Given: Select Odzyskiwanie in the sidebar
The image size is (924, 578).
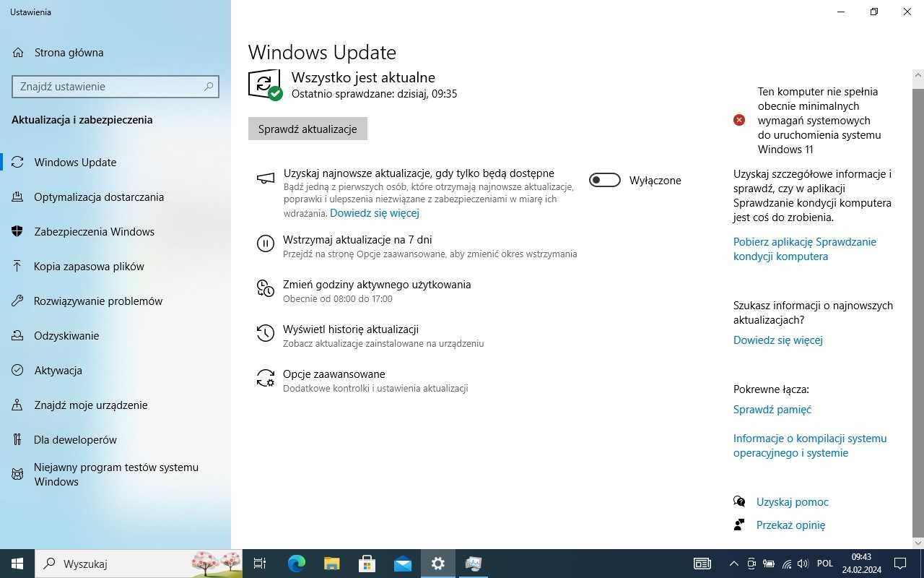Looking at the screenshot, I should [x=115, y=336].
